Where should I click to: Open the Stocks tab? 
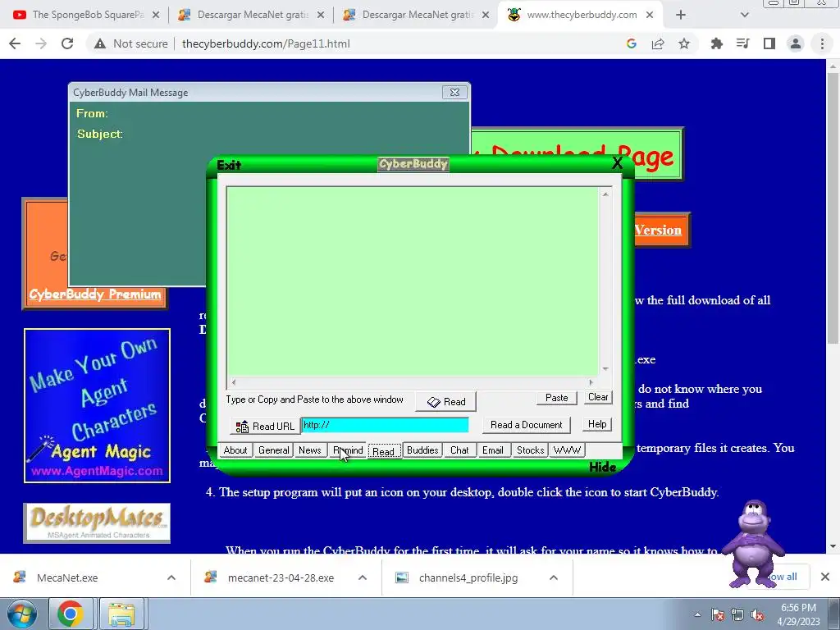coord(531,450)
